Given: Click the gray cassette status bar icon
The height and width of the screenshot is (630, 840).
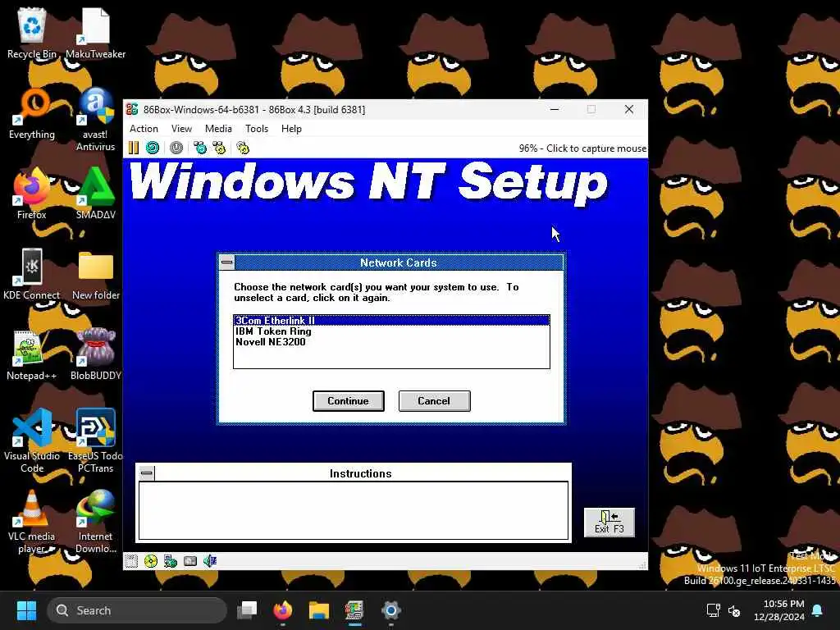Looking at the screenshot, I should point(190,561).
